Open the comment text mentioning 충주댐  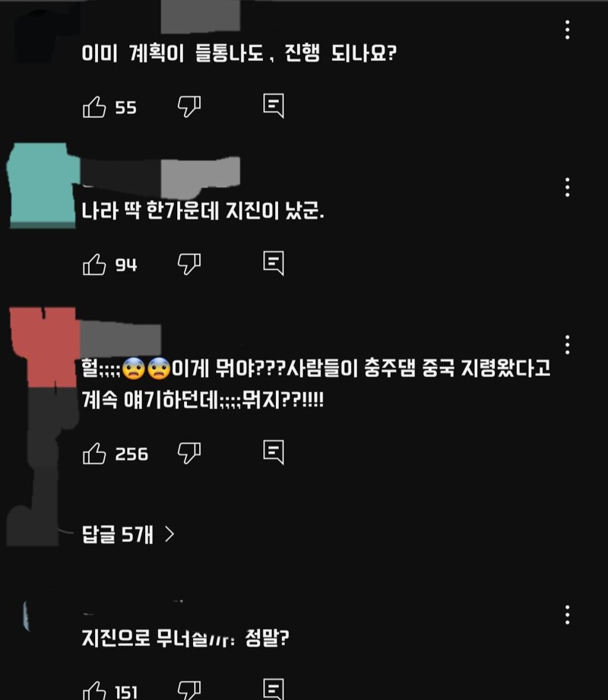315,384
